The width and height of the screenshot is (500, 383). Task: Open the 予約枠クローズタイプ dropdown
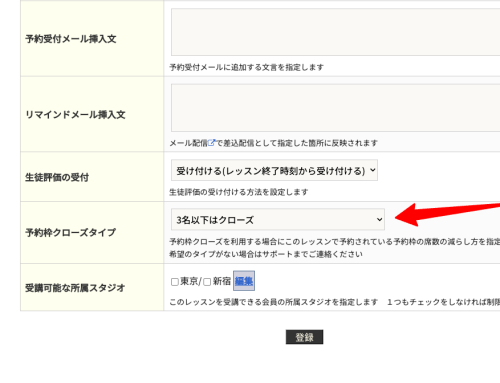point(278,219)
